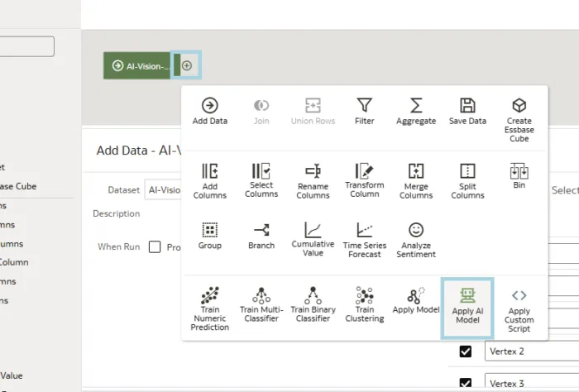Choose the Analyze Sentiment step

click(x=416, y=230)
